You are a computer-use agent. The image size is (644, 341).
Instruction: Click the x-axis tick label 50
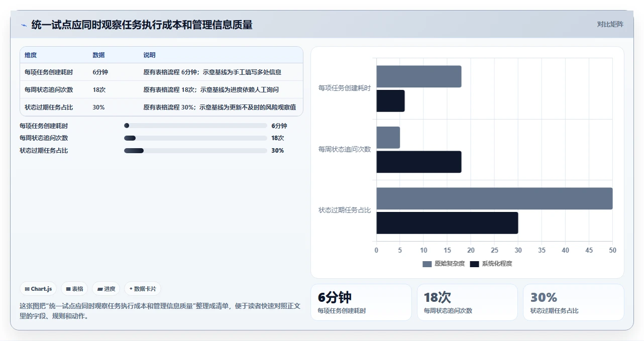pyautogui.click(x=612, y=250)
